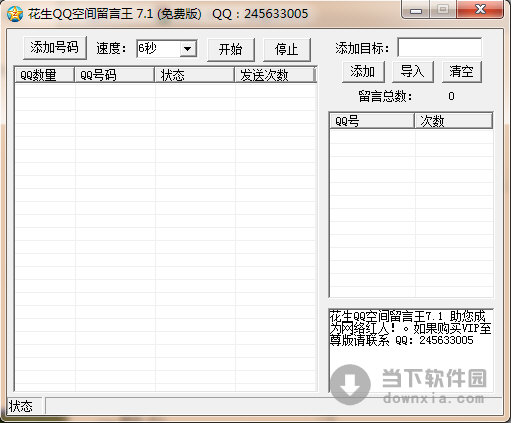The image size is (511, 423).
Task: Click the QQ号码 column header
Action: point(114,75)
